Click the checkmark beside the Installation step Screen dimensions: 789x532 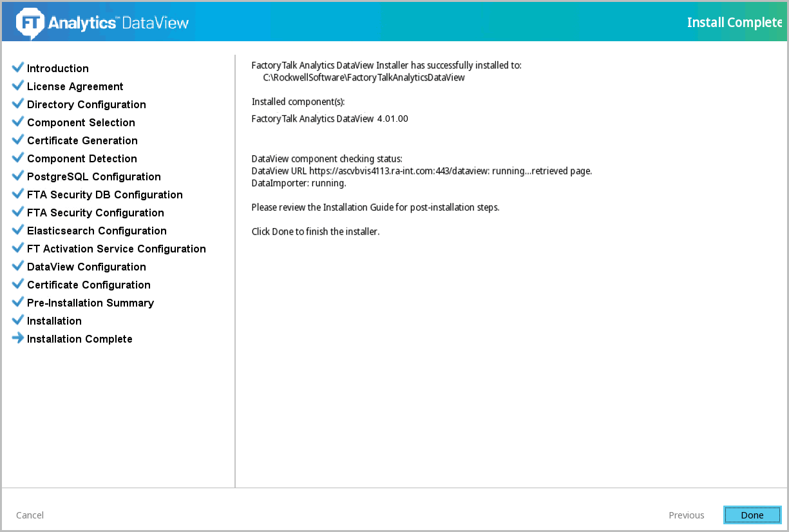[x=18, y=320]
